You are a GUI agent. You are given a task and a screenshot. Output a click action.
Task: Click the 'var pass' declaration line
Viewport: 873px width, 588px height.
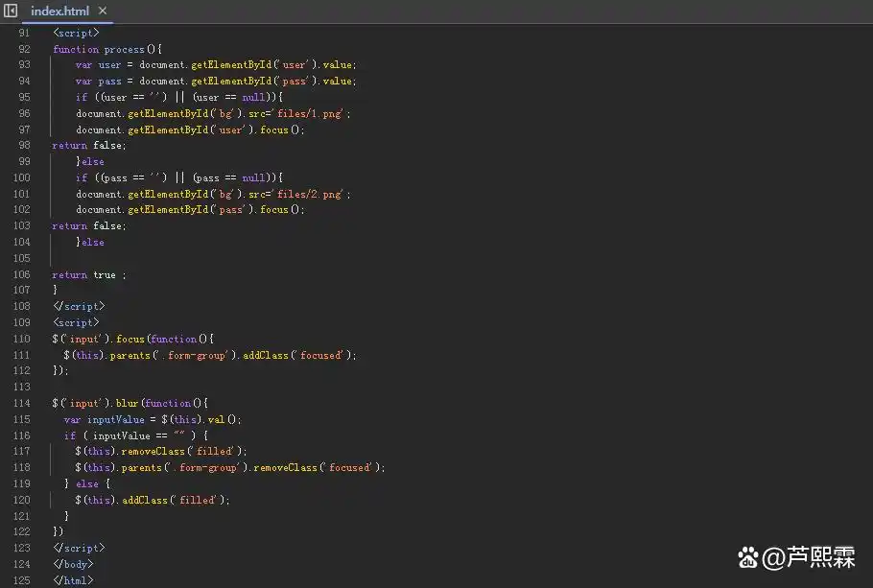click(216, 82)
